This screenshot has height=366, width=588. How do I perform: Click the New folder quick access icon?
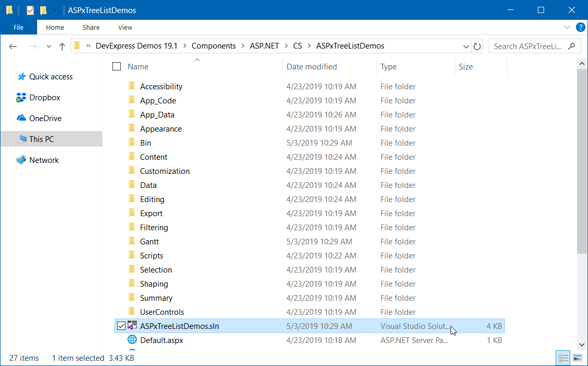(43, 10)
